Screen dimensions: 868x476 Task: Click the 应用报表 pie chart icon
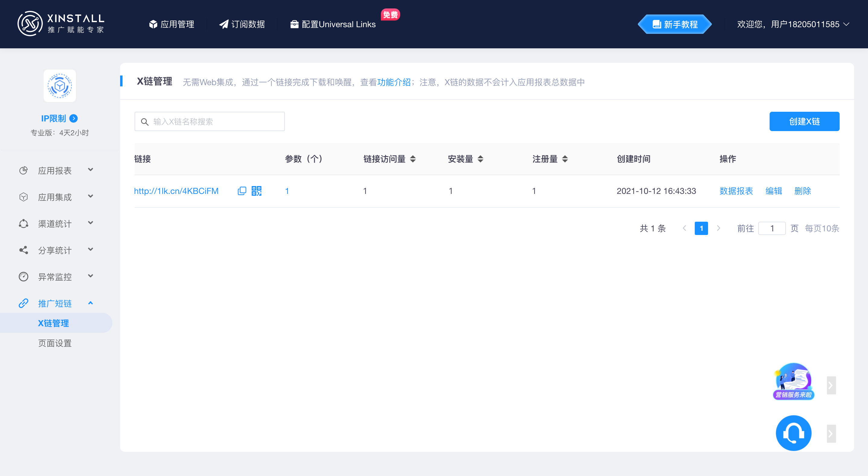23,170
